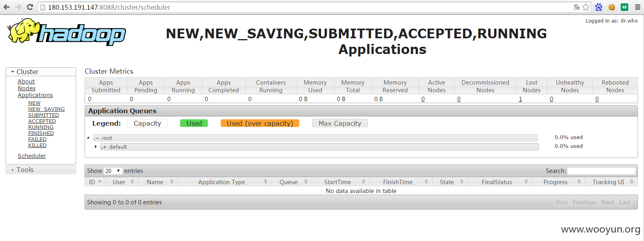Viewport: 644px width, 241px height.
Task: Click the Application Queues section header
Action: [x=361, y=111]
